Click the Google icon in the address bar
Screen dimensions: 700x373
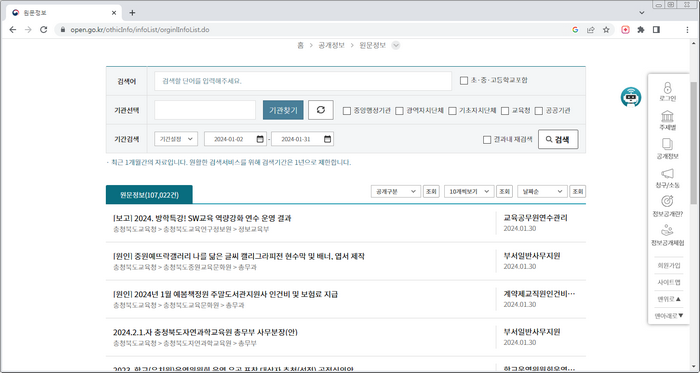[575, 30]
